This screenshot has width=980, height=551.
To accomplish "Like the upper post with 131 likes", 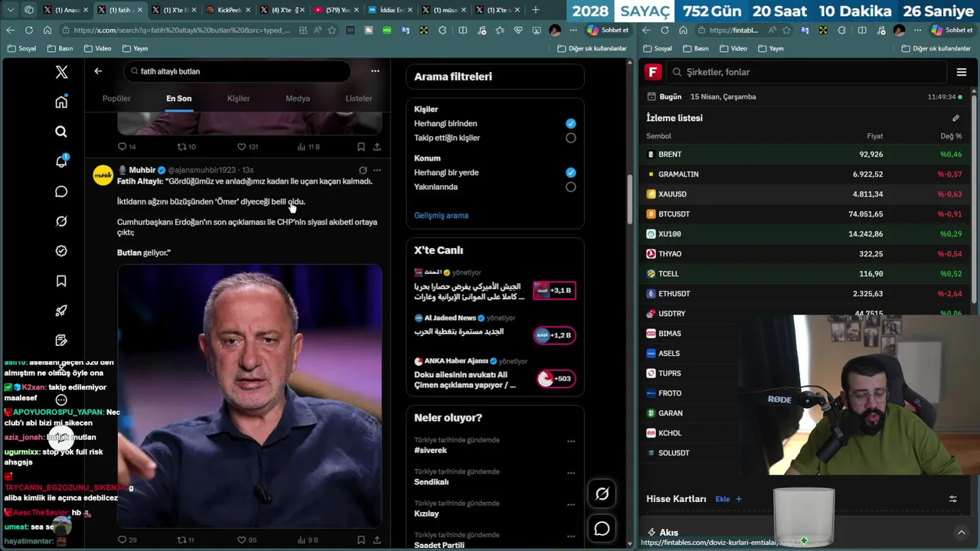I will click(x=247, y=147).
